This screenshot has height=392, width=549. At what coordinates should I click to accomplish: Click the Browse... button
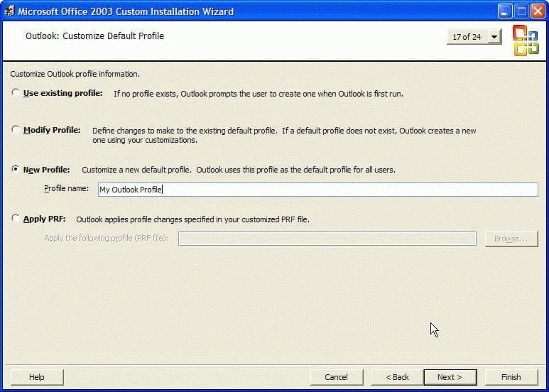511,239
